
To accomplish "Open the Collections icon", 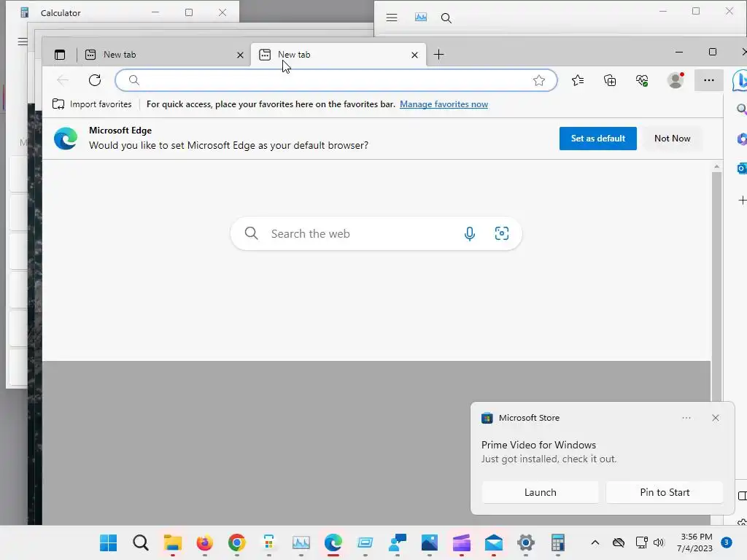I will 610,80.
